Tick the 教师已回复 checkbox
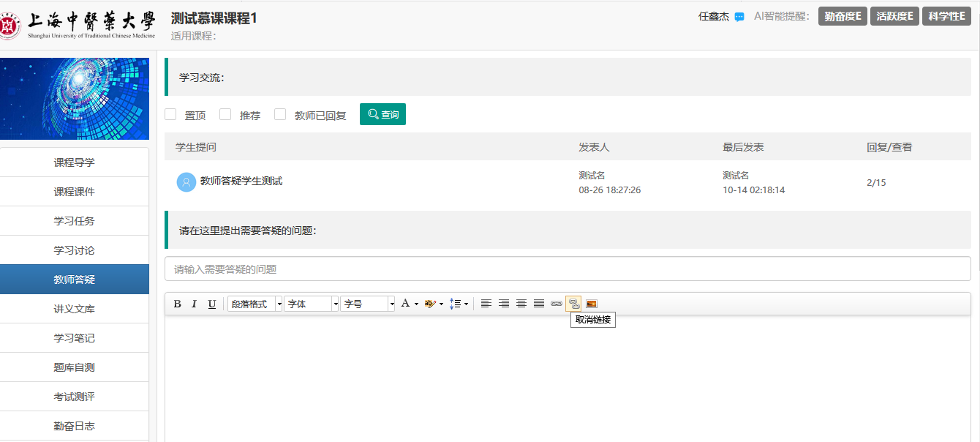This screenshot has width=980, height=442. tap(280, 114)
